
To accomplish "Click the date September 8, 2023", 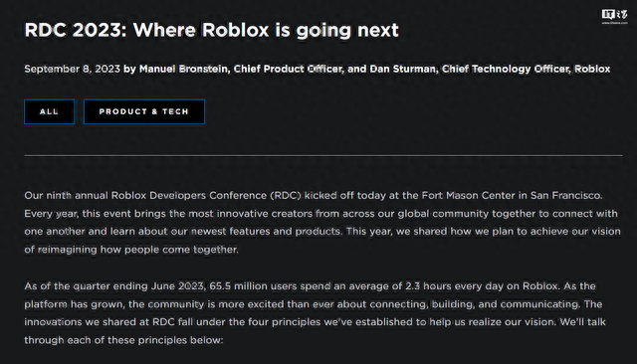I will pyautogui.click(x=73, y=69).
